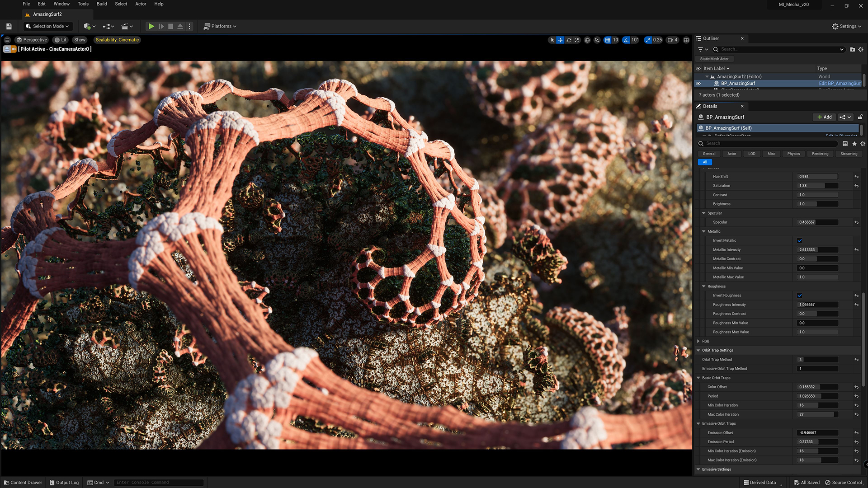Show only favorited properties star
This screenshot has height=488, width=868.
854,144
